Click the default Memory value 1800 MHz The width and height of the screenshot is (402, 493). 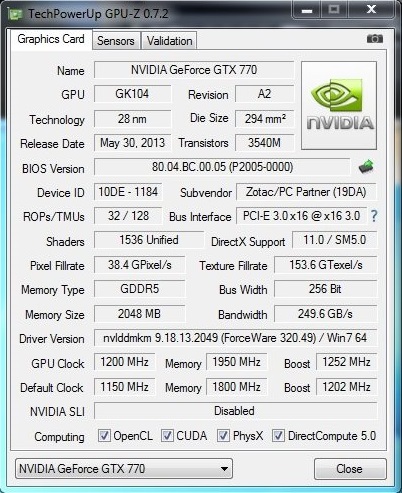pos(236,387)
